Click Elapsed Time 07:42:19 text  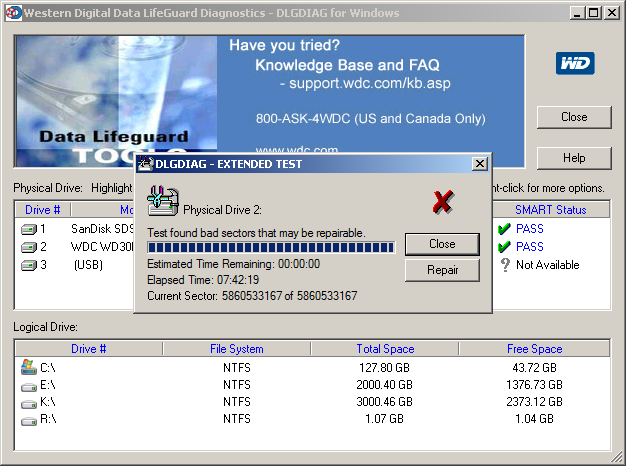(x=203, y=280)
